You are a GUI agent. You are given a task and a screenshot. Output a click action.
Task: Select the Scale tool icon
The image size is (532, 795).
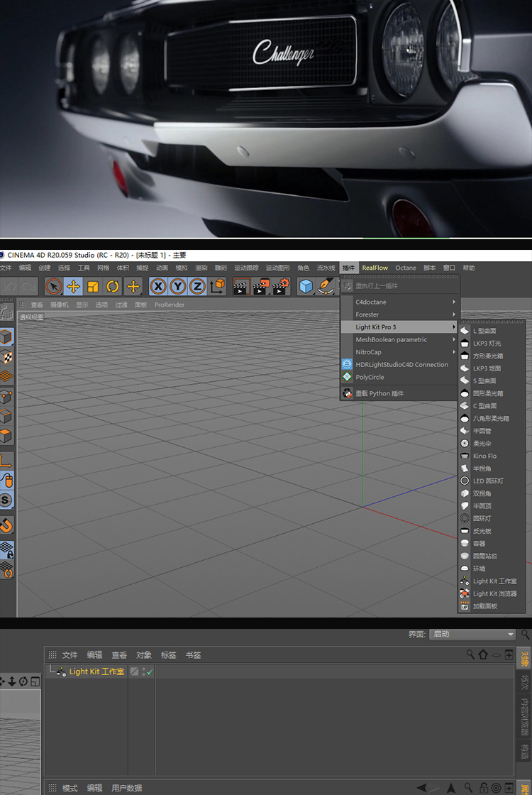[93, 286]
